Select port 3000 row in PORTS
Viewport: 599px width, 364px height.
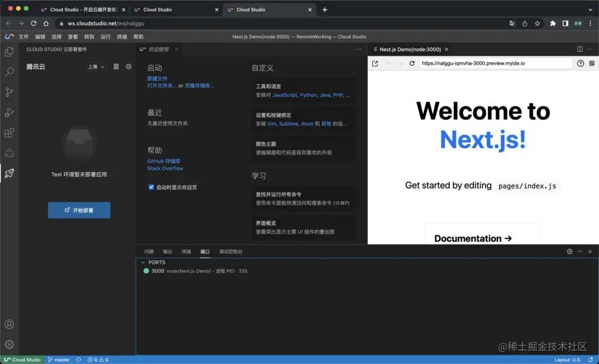367,271
